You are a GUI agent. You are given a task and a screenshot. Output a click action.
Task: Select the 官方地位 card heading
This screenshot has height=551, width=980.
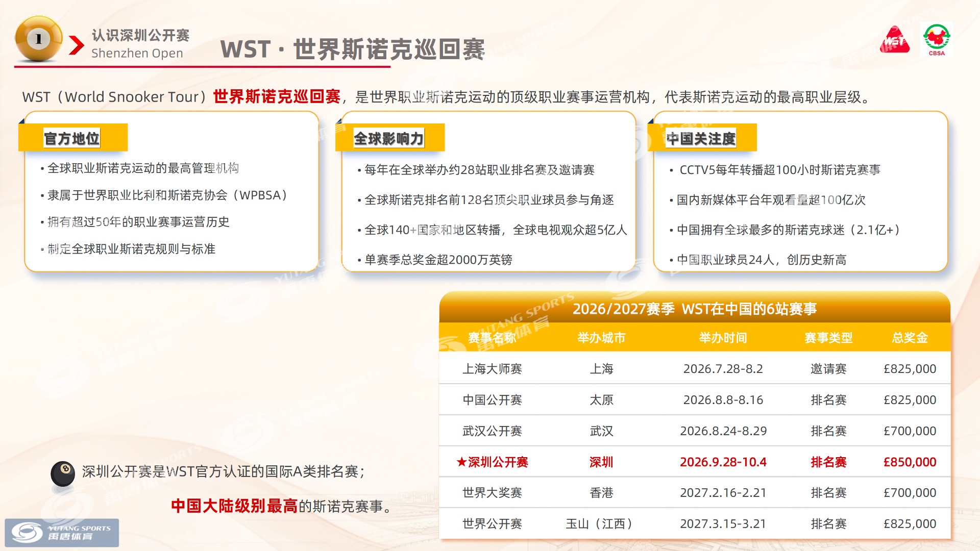coord(71,138)
